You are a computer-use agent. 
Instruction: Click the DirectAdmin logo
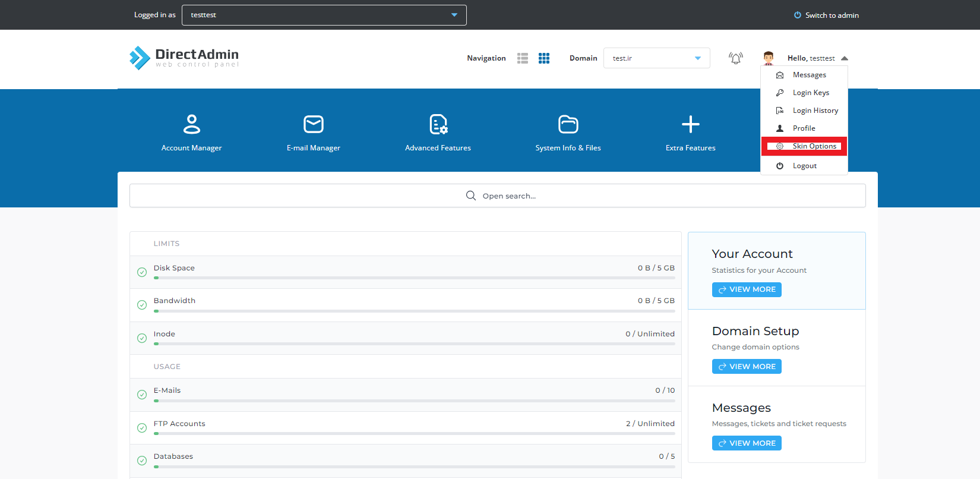point(184,58)
